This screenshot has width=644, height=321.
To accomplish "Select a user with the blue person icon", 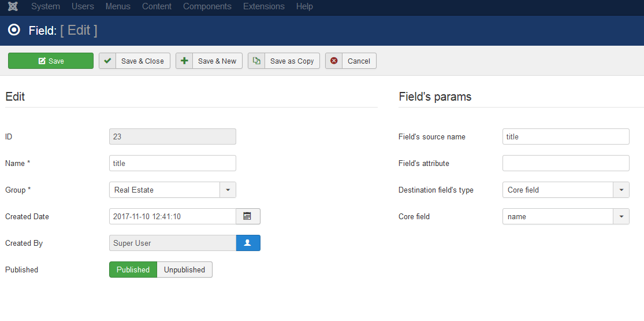I will [x=248, y=243].
